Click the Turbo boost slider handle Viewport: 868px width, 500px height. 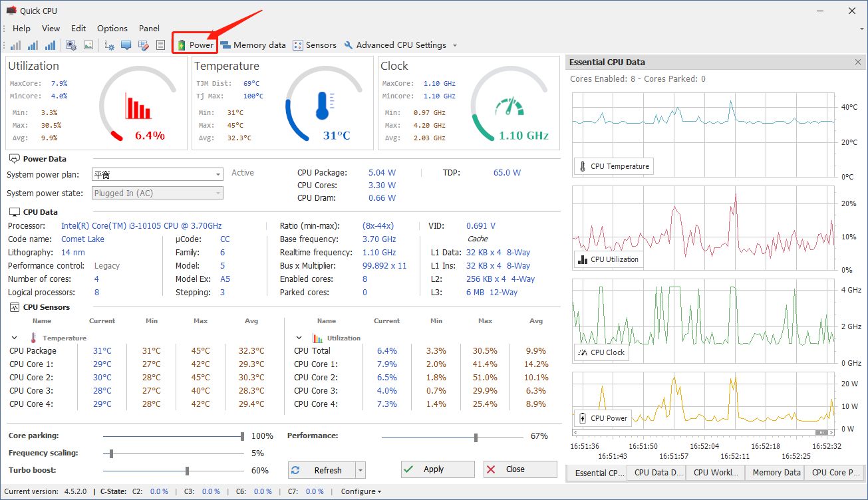pyautogui.click(x=188, y=471)
